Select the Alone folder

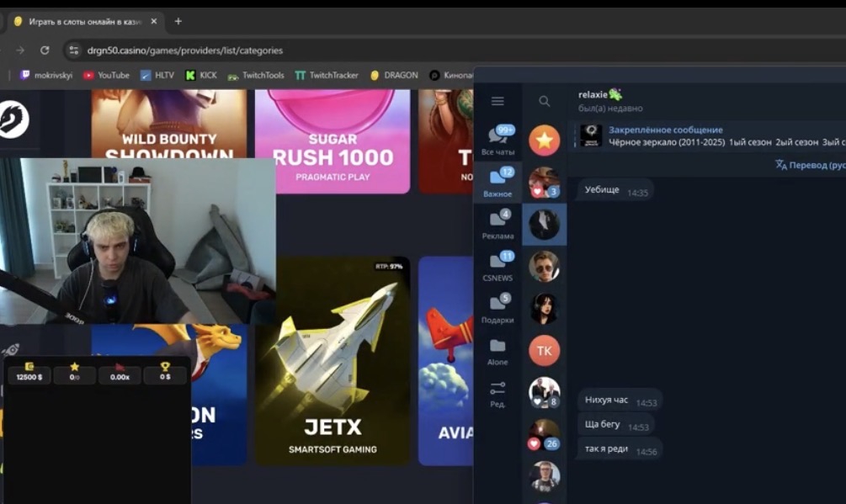pyautogui.click(x=497, y=350)
